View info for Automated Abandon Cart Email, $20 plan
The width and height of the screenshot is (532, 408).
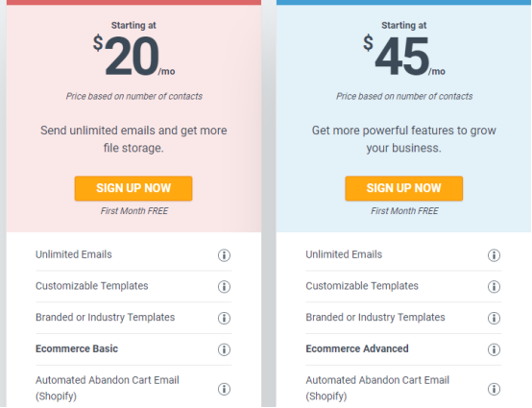[x=224, y=389]
